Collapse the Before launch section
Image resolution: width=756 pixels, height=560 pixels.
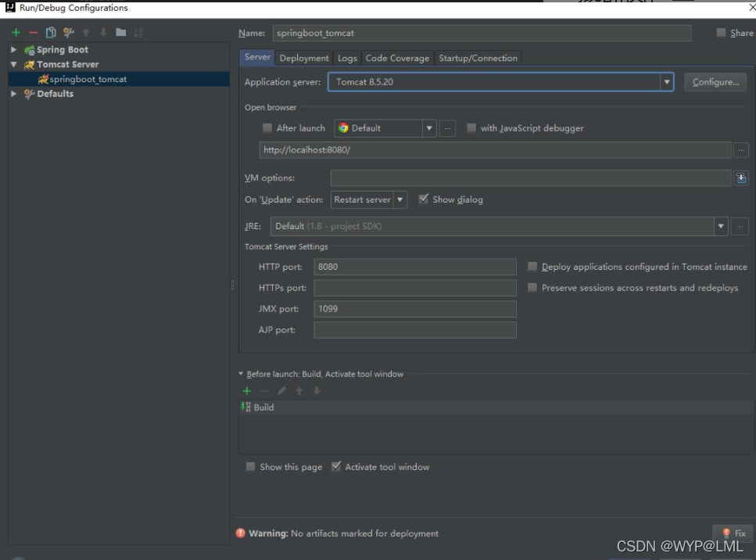click(241, 374)
